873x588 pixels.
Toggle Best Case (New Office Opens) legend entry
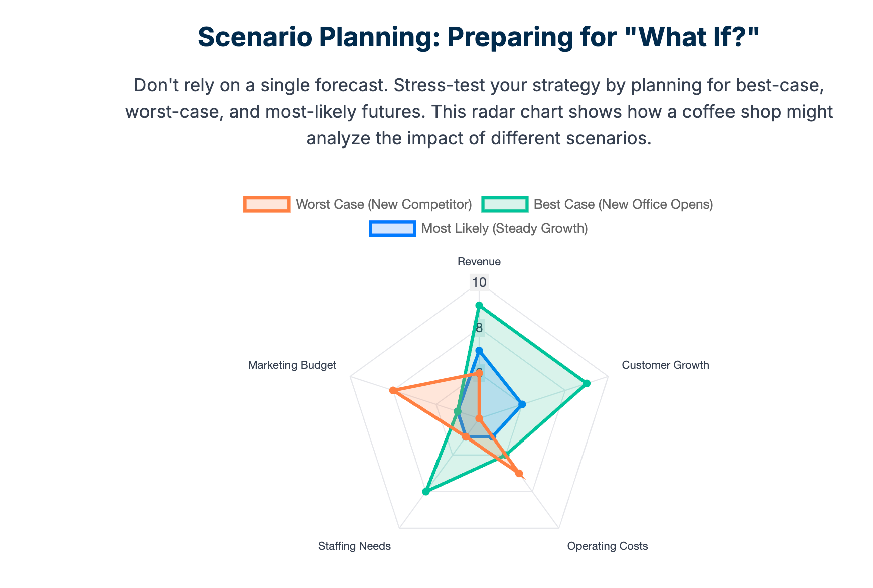click(597, 204)
